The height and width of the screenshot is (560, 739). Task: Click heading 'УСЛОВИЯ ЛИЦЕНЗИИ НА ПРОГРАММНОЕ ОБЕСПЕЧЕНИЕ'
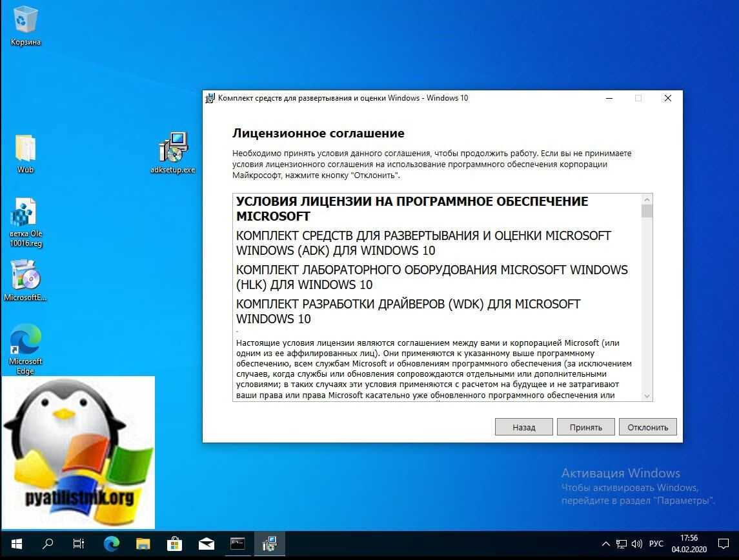[x=412, y=201]
